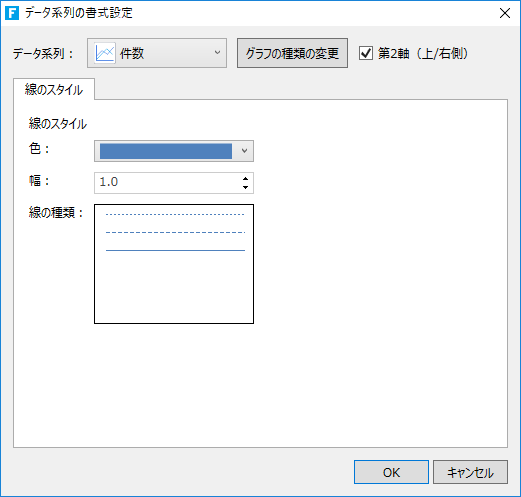The width and height of the screenshot is (521, 497).
Task: Click the line chart icon in series dropdown
Action: [x=105, y=53]
